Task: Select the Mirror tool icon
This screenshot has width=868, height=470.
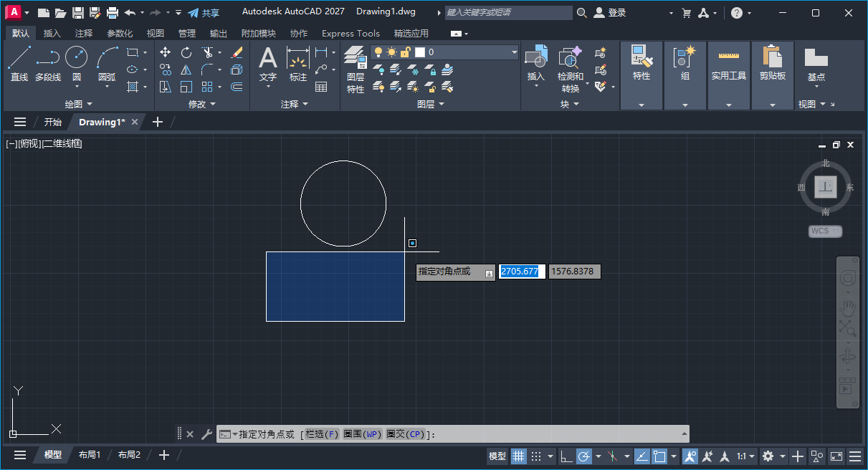Action: [186, 69]
